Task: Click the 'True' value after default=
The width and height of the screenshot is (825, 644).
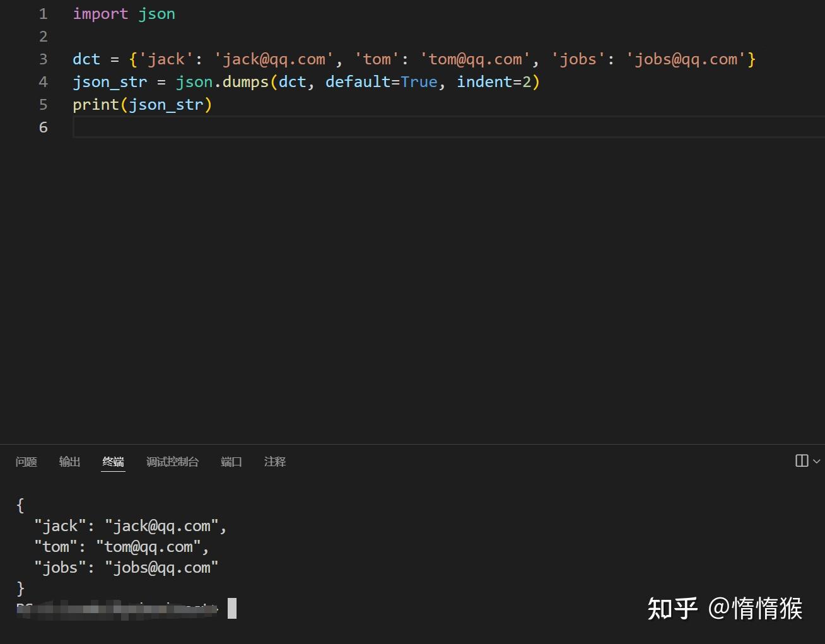Action: point(419,82)
